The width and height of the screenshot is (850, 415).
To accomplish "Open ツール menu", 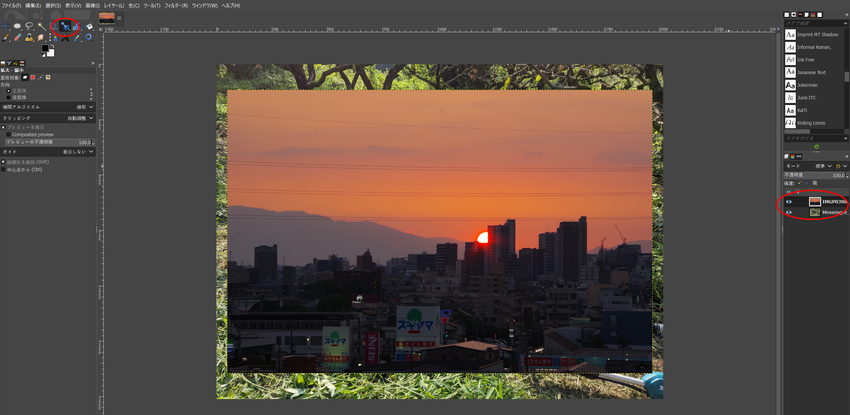I will tap(152, 5).
